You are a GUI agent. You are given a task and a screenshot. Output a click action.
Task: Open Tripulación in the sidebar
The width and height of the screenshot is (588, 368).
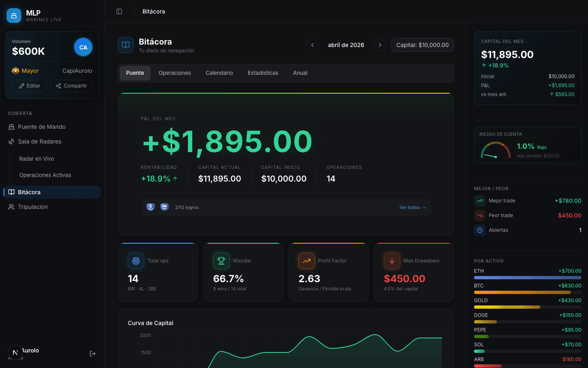(x=52, y=207)
